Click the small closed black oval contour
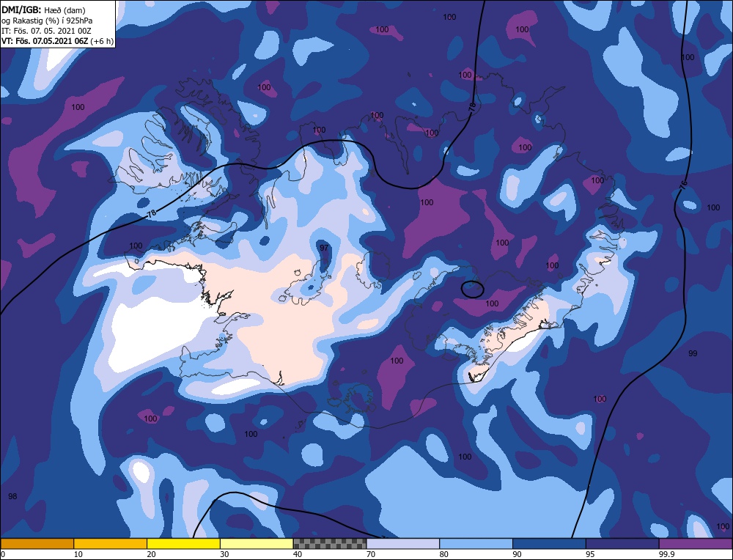733x560 pixels. (x=472, y=290)
